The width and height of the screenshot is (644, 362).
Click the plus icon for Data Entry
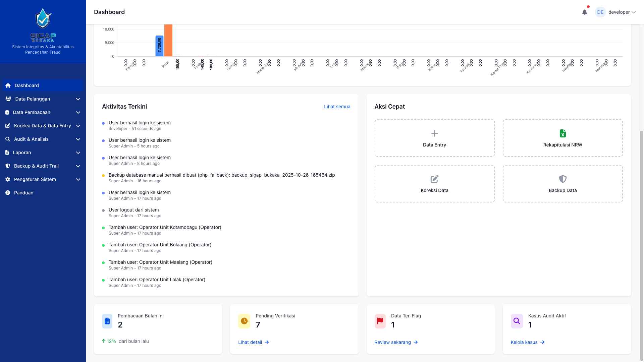(x=434, y=133)
